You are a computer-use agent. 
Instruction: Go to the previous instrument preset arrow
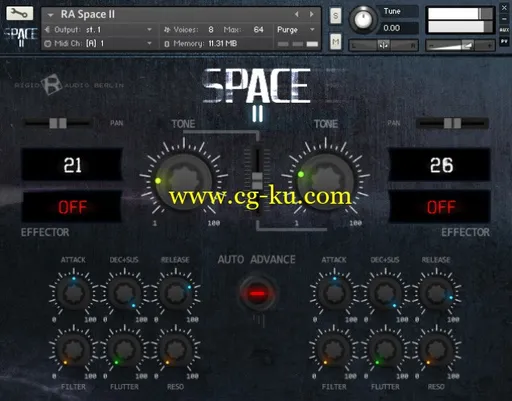pos(297,14)
